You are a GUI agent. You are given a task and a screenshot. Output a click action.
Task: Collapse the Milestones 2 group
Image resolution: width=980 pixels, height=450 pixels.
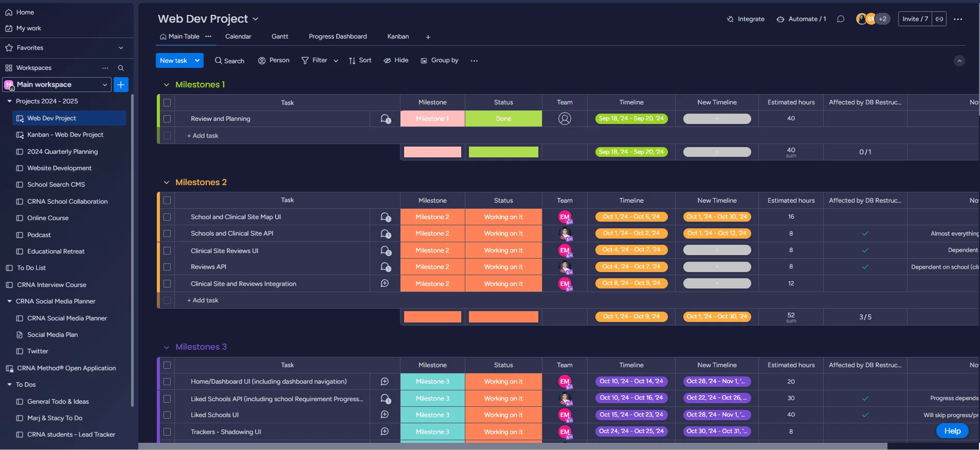tap(167, 183)
